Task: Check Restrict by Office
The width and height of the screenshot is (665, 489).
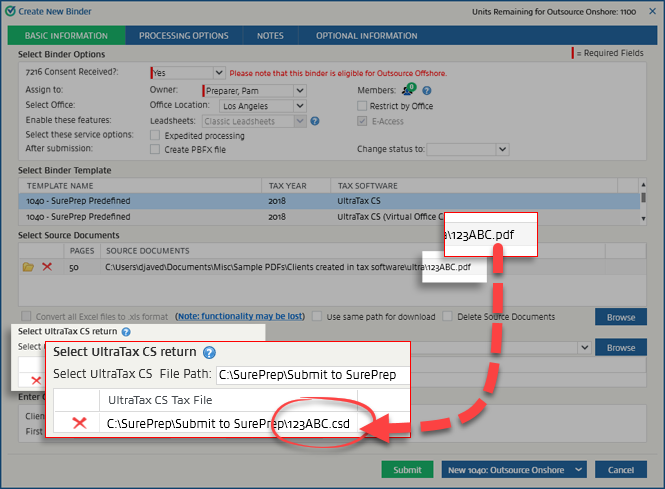Action: coord(362,106)
